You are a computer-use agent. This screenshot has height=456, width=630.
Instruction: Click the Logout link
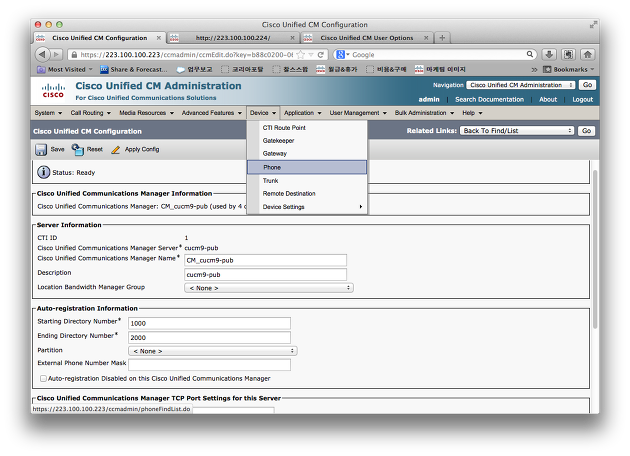583,100
